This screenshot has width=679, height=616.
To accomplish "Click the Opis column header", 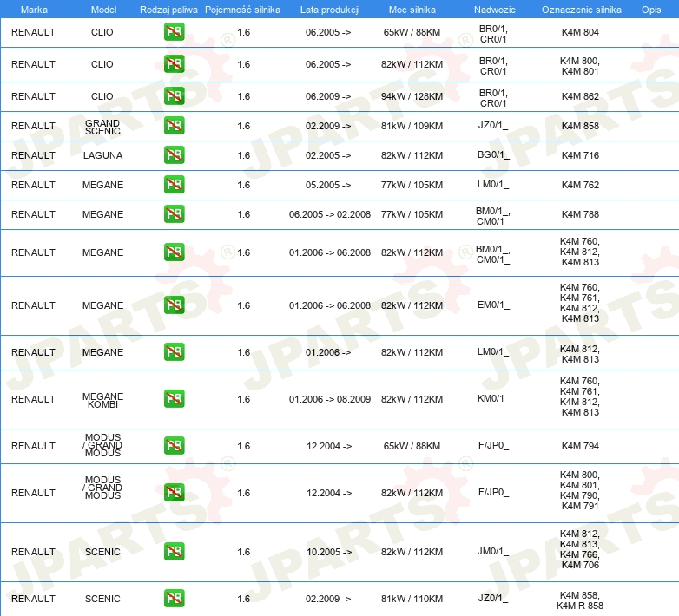I will point(651,10).
